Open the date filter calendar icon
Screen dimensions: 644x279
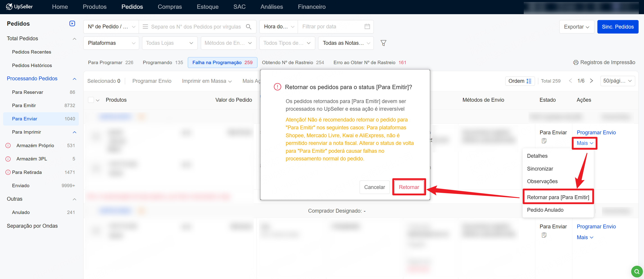pos(367,27)
